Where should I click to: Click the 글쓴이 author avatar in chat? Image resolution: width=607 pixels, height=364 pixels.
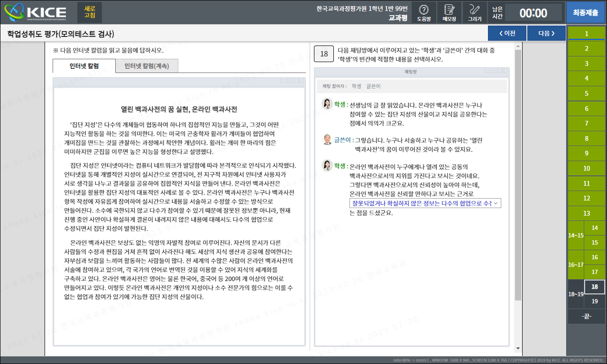click(327, 140)
